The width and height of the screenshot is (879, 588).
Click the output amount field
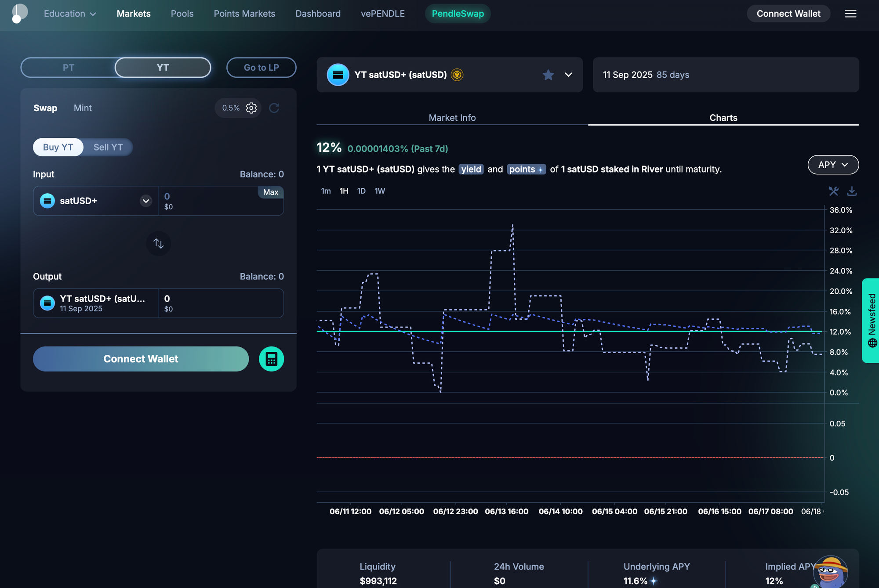[x=221, y=303]
